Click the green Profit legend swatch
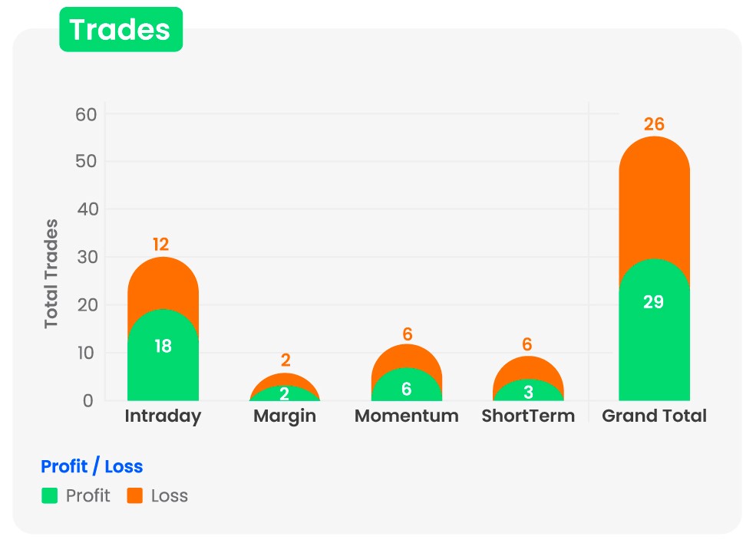 pos(50,496)
